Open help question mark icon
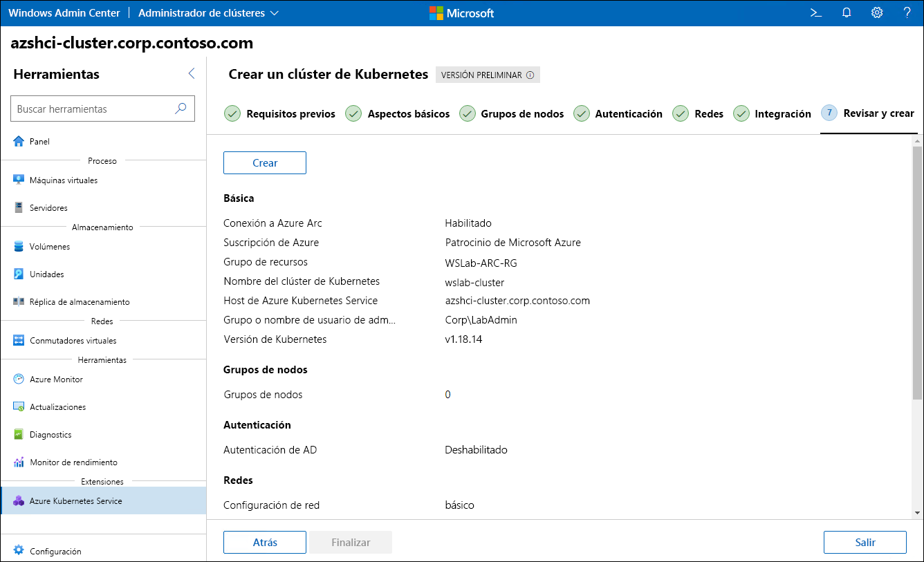 (907, 13)
